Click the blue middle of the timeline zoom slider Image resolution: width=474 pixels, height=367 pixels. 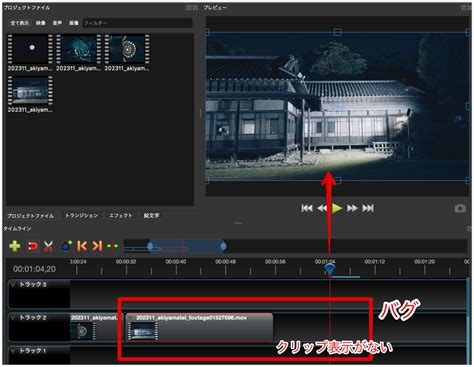(x=187, y=246)
